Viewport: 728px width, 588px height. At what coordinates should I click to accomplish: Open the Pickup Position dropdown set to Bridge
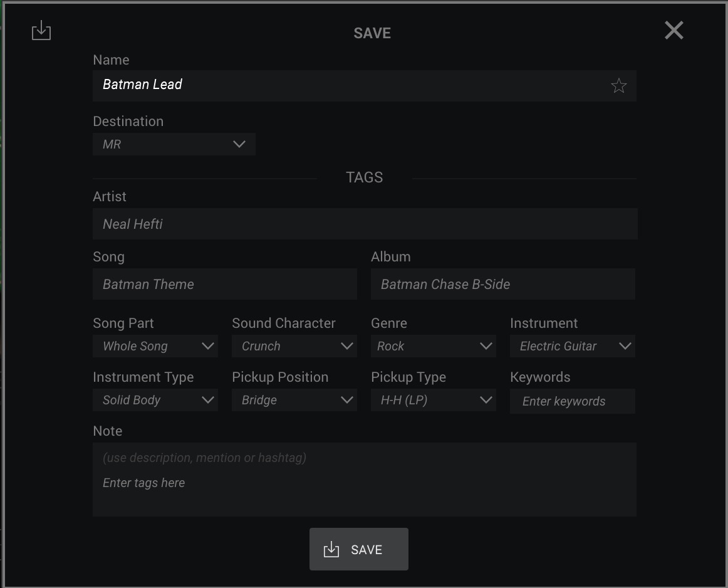coord(294,400)
